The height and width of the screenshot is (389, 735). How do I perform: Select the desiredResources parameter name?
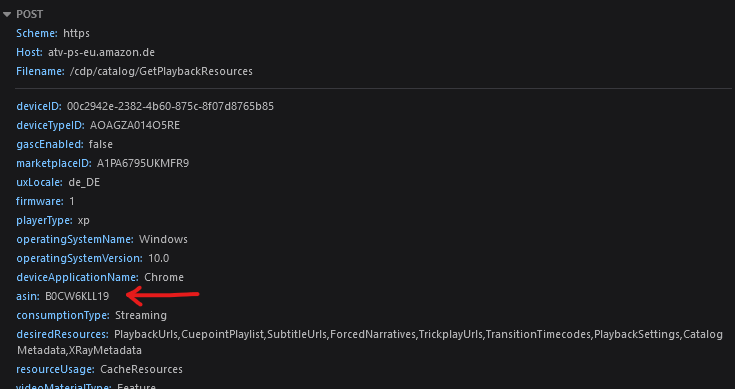coord(62,334)
